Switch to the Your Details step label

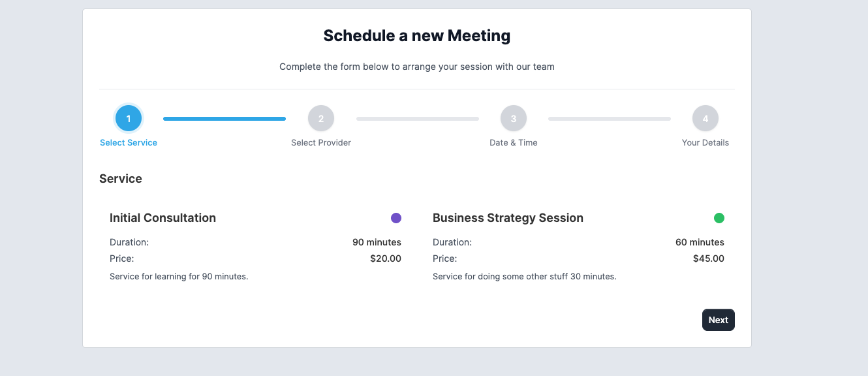tap(705, 142)
